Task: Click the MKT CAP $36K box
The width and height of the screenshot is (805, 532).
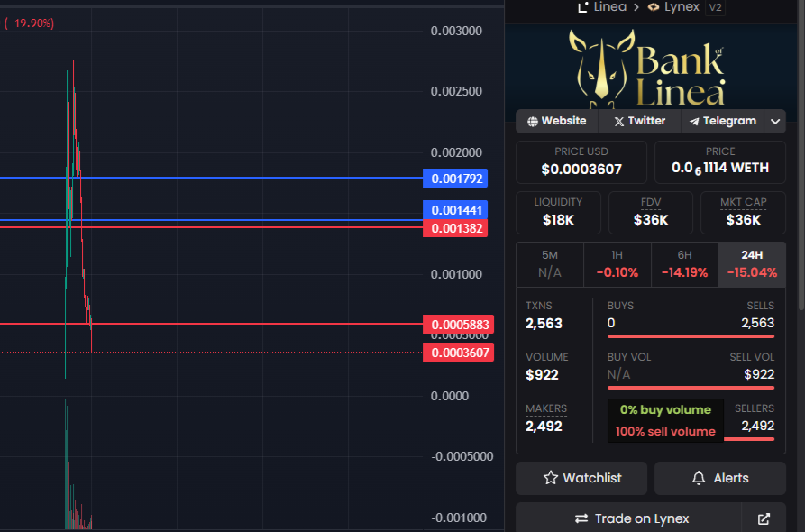Action: (x=743, y=213)
